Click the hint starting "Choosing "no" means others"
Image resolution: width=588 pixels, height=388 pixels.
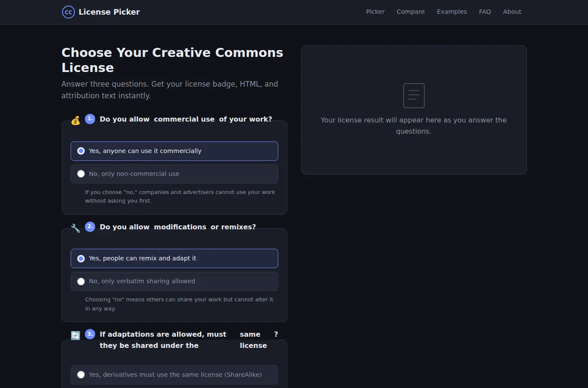(179, 304)
